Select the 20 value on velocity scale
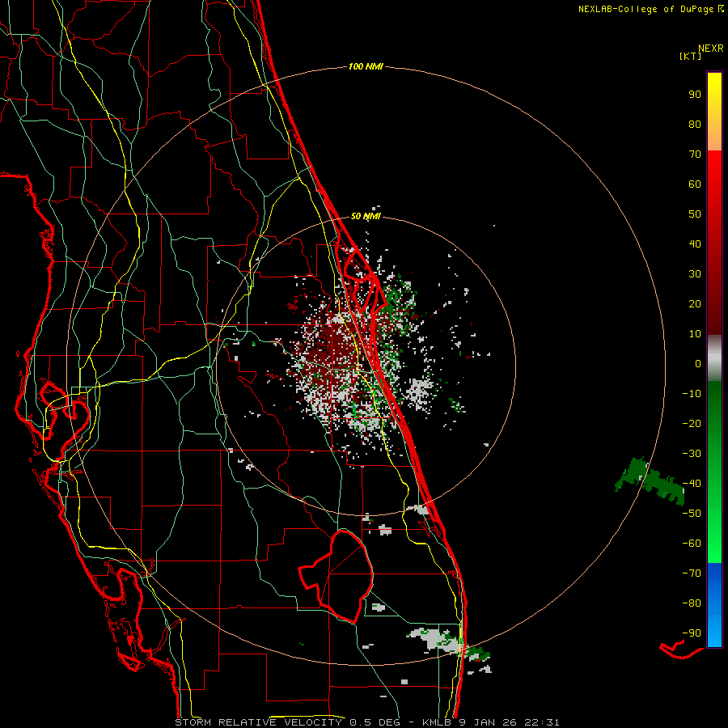The width and height of the screenshot is (728, 728). pos(695,304)
